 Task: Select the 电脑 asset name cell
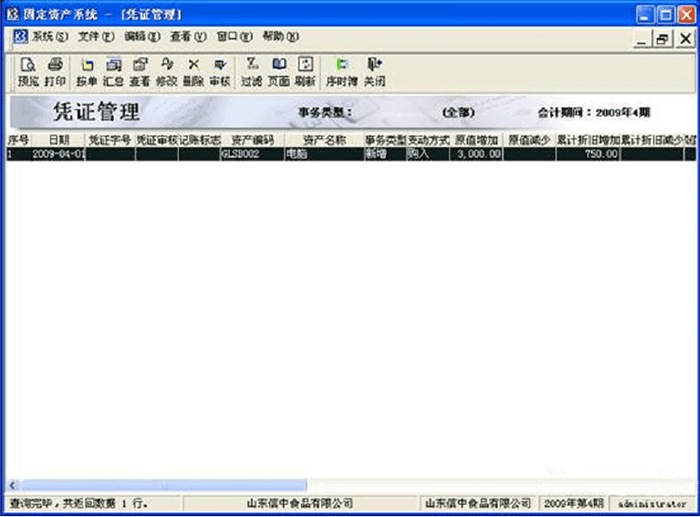click(325, 154)
